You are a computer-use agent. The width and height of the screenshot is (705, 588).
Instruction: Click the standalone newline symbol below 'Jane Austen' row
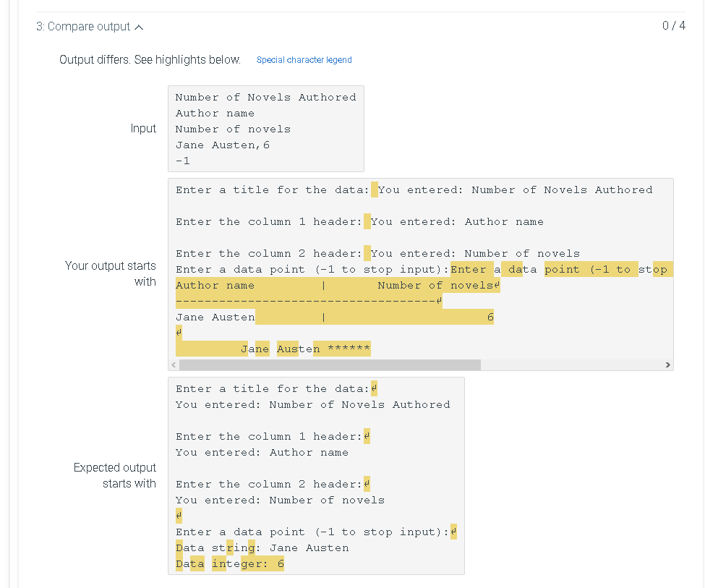[179, 332]
